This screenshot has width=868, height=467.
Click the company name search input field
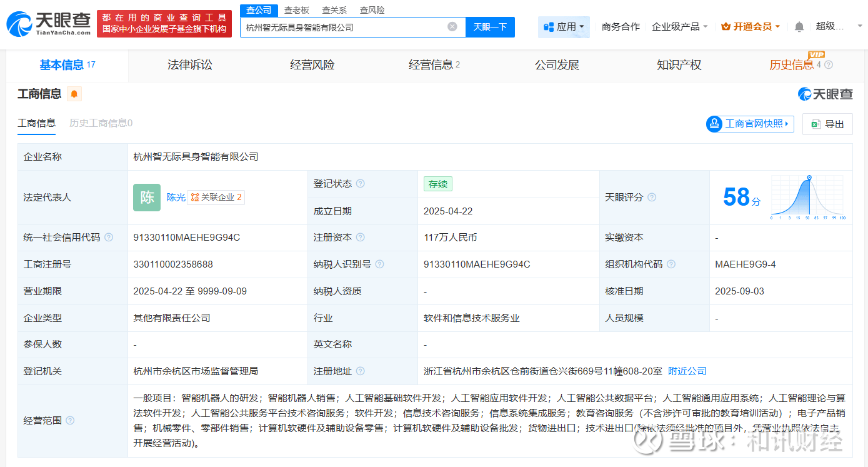[x=344, y=27]
